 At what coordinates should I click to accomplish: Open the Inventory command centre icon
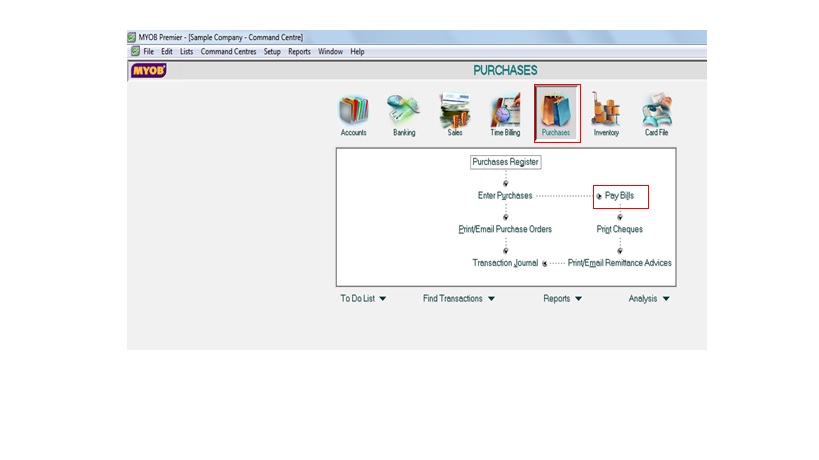pyautogui.click(x=606, y=115)
